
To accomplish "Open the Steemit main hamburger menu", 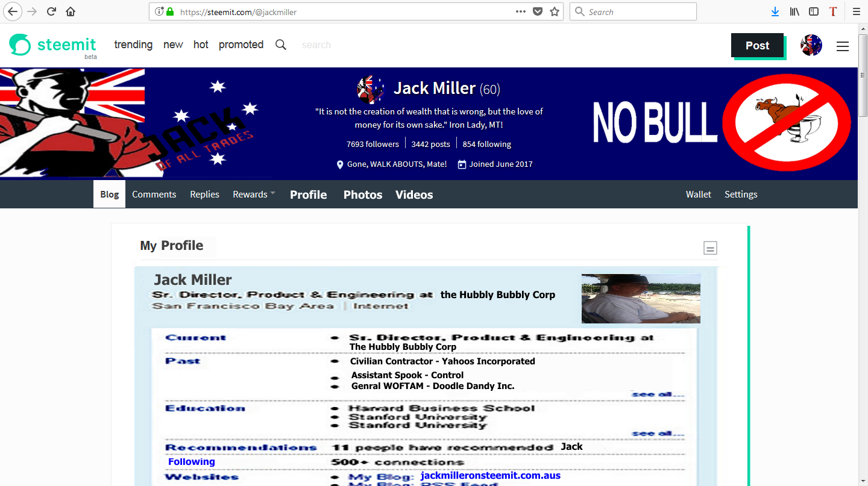I will tap(843, 46).
